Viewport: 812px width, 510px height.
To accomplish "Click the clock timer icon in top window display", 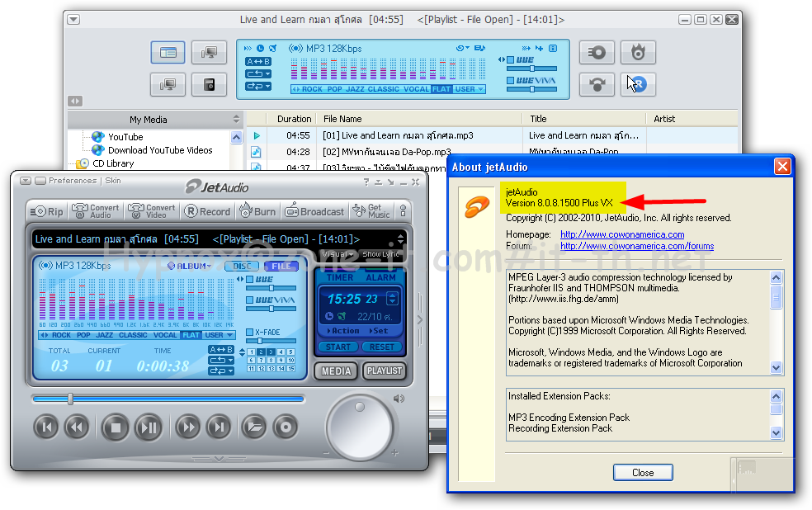I will click(x=260, y=48).
